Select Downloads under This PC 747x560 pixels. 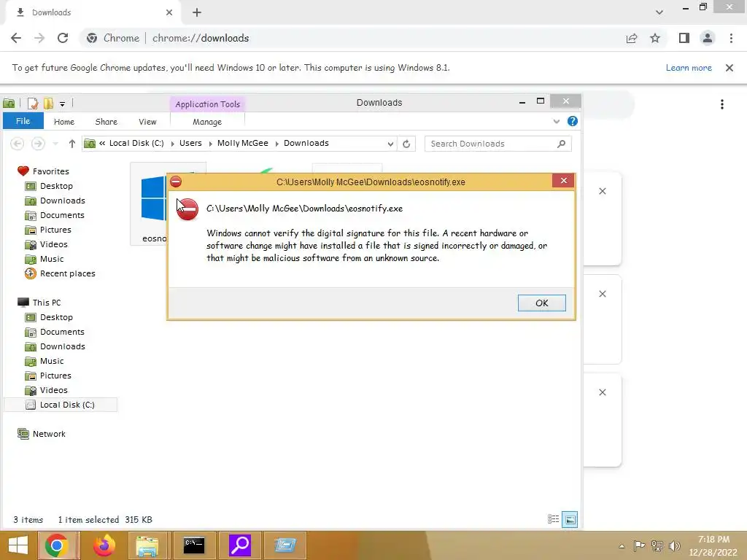click(63, 346)
